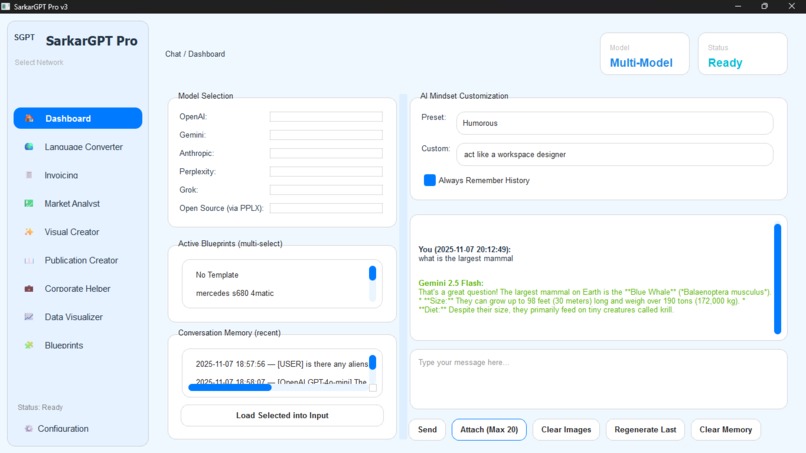Click the Corporate Helper briefcase icon
The height and width of the screenshot is (453, 806).
29,288
